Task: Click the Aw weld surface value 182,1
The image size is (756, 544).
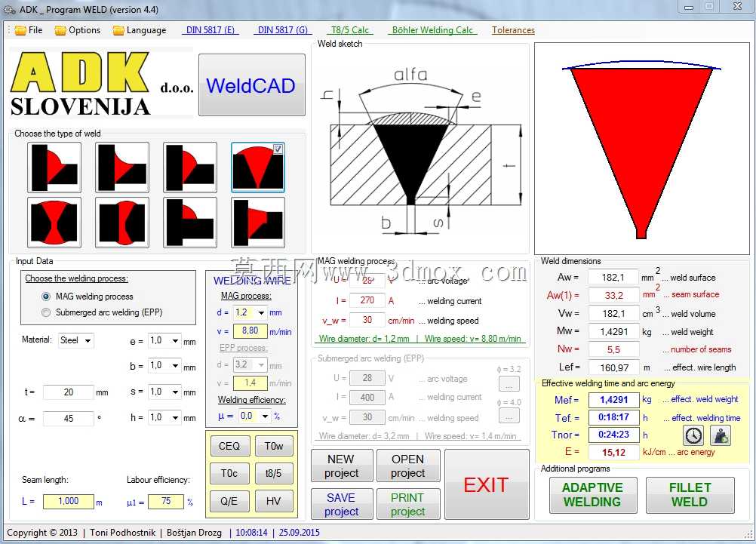Action: point(613,278)
